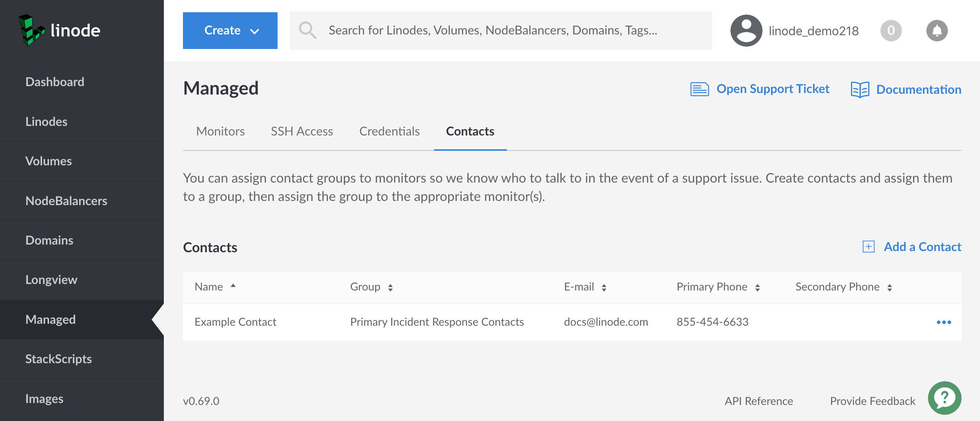The height and width of the screenshot is (421, 980).
Task: Open NodeBalancers in the sidebar
Action: 66,201
